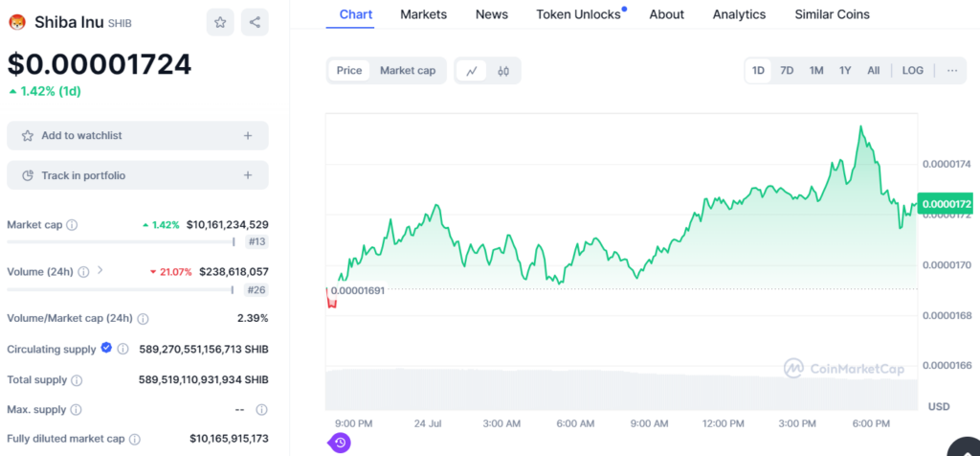
Task: Click the Volume (24h) info icon
Action: (x=83, y=272)
